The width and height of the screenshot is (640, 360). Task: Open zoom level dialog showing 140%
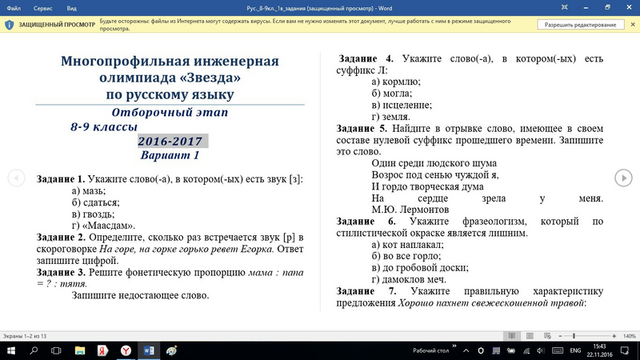(x=629, y=336)
